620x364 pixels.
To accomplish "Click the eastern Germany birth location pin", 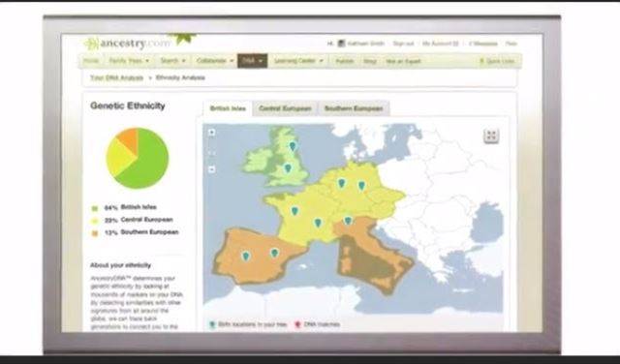I will pyautogui.click(x=361, y=185).
